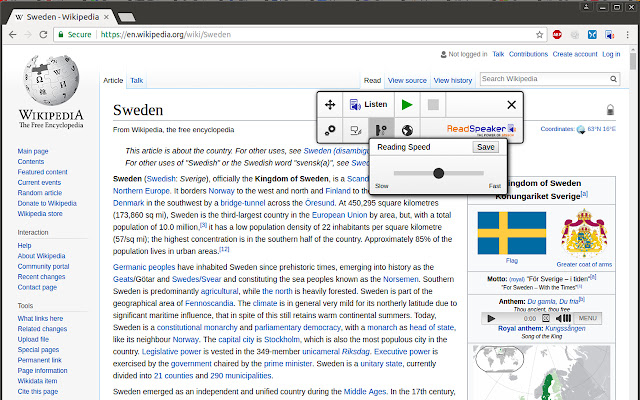Select the Read tab

(372, 80)
